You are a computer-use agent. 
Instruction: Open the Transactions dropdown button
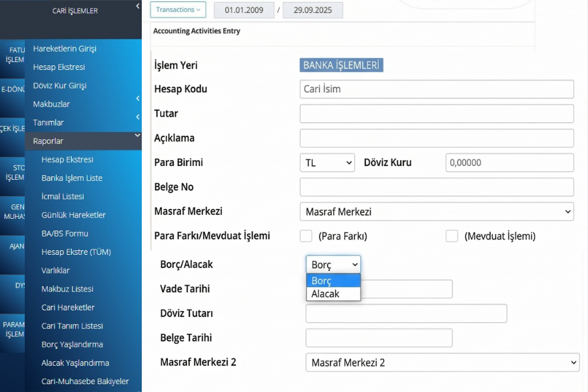[178, 10]
